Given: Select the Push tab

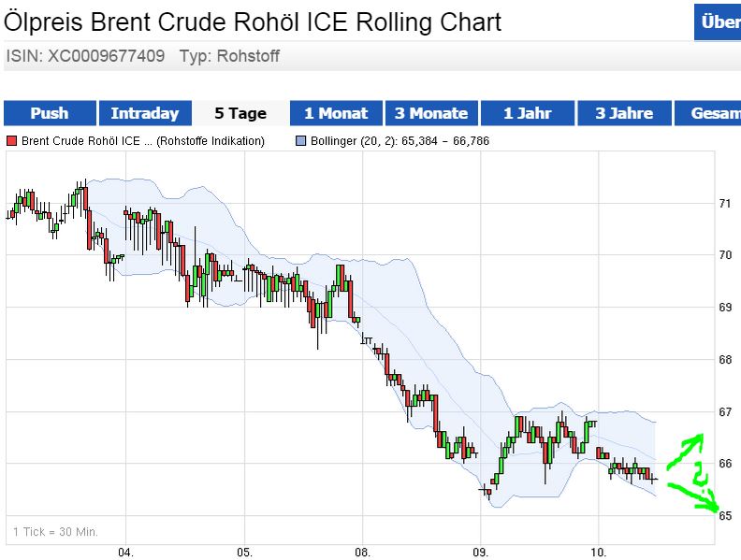Looking at the screenshot, I should click(50, 113).
